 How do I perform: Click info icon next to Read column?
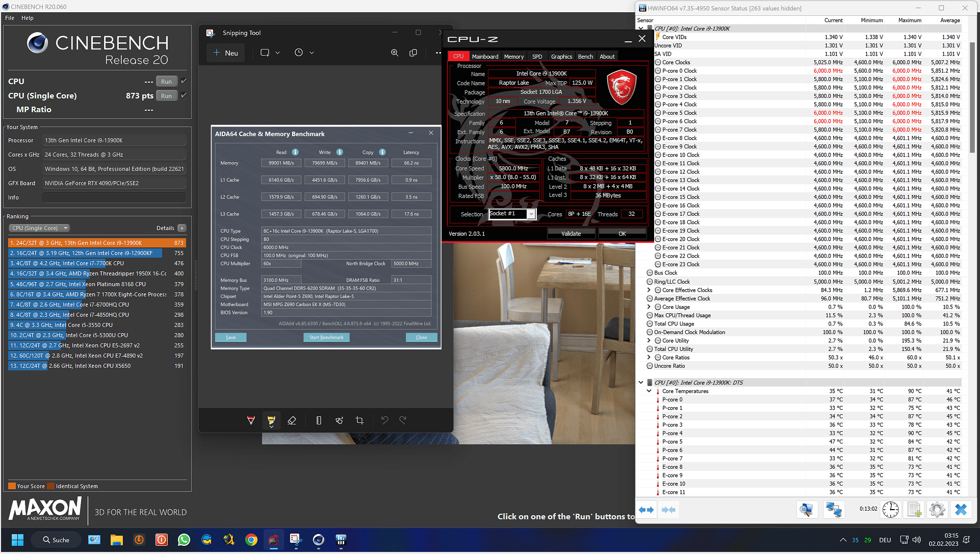tap(295, 152)
